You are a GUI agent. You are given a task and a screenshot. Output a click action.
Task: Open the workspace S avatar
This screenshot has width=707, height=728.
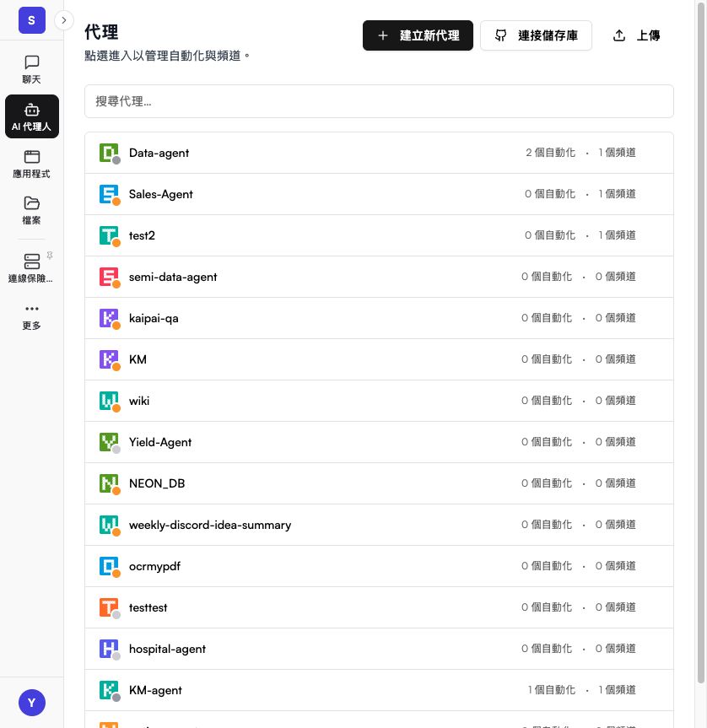coord(31,20)
